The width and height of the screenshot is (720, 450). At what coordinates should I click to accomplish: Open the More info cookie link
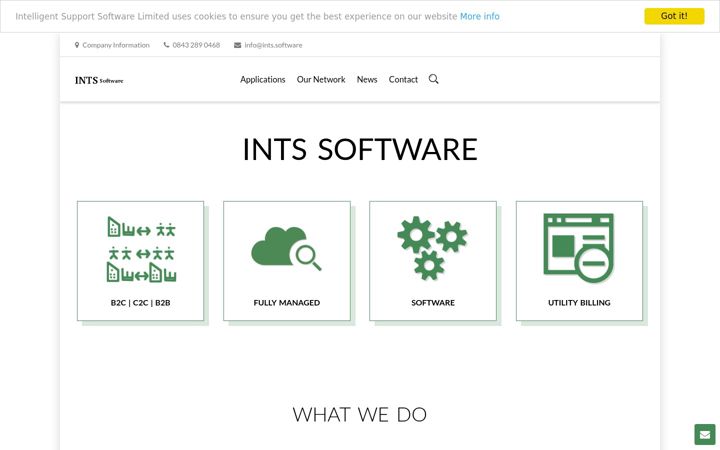pos(479,17)
